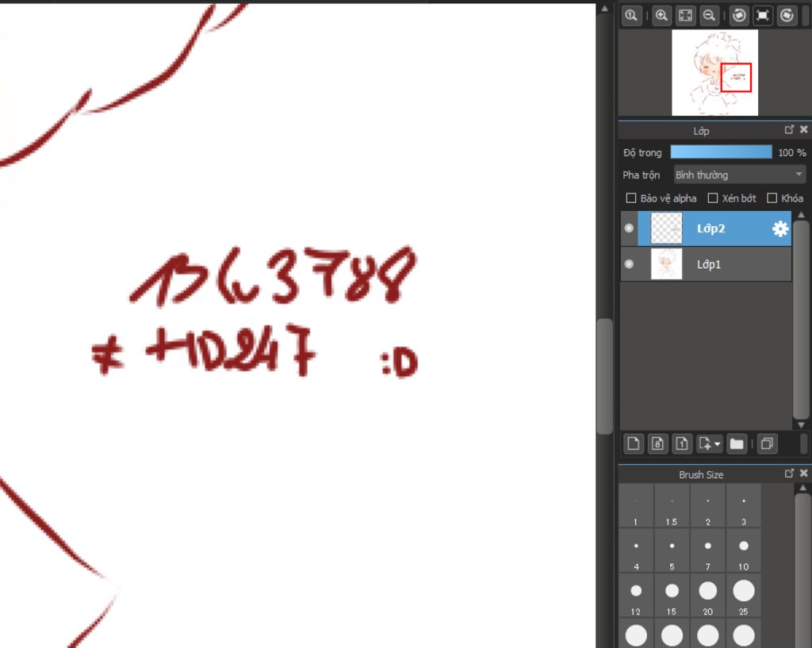Add a new 8-bit layer
The width and height of the screenshot is (812, 648).
tap(657, 444)
